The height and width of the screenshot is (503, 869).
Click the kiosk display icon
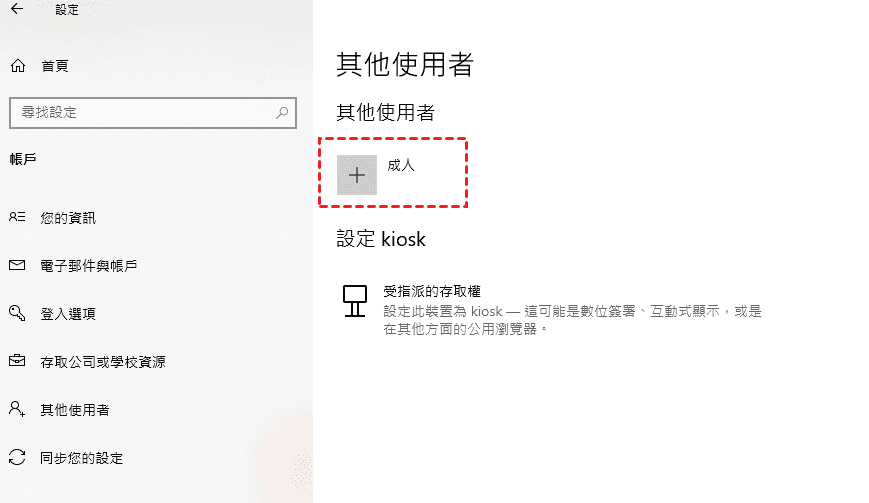355,301
